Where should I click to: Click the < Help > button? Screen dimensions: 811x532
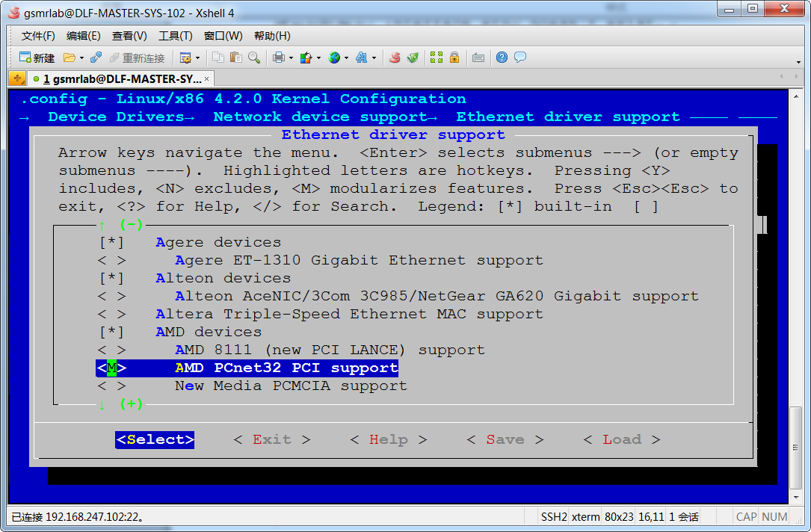tap(389, 439)
